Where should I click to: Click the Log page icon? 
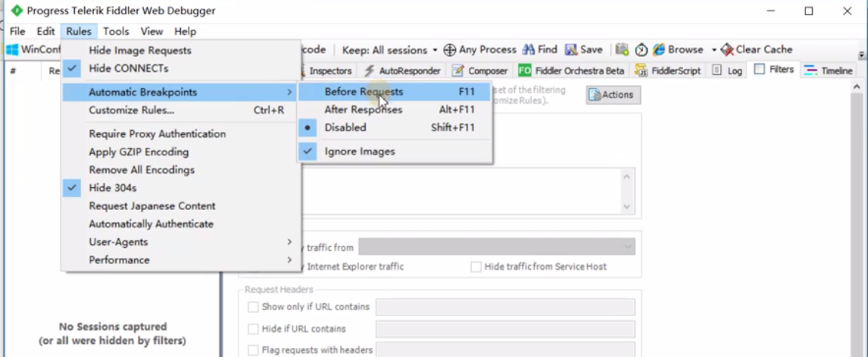tap(717, 70)
